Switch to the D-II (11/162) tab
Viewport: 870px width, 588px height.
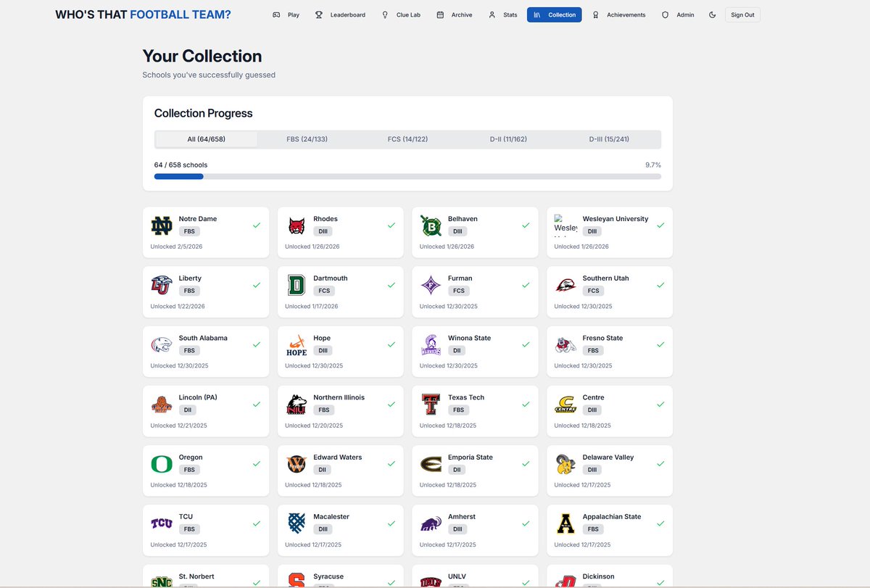pos(508,139)
